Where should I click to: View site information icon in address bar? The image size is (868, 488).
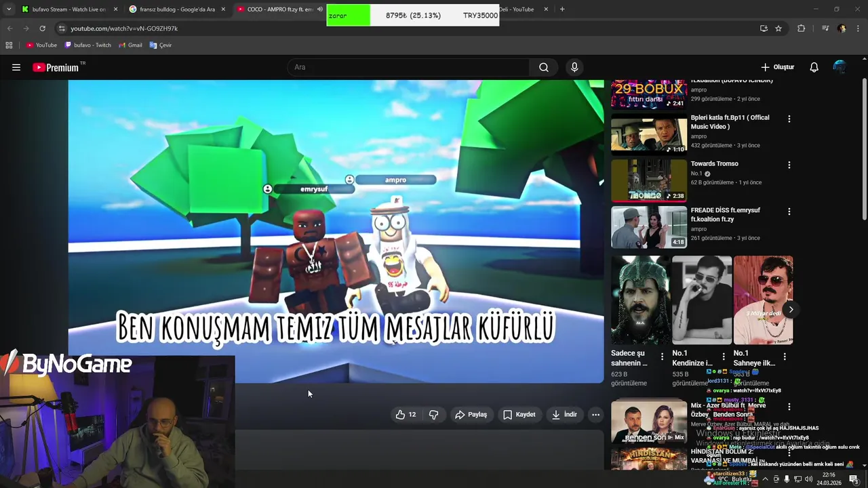tap(62, 28)
